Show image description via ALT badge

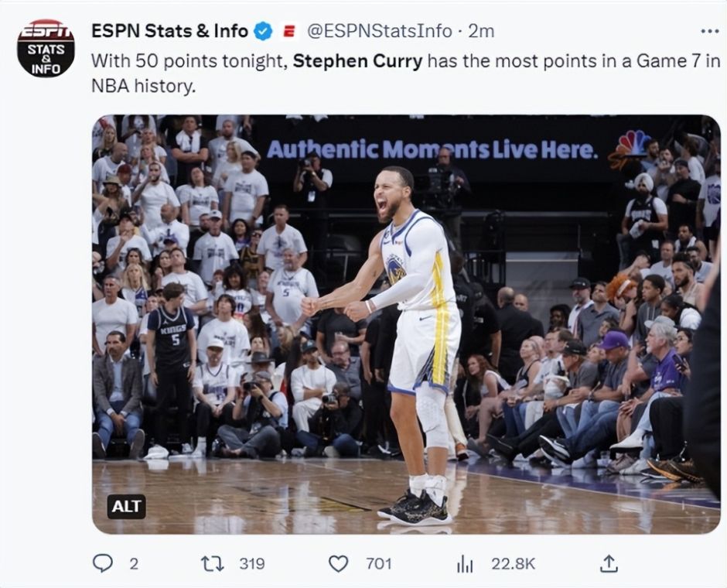click(126, 506)
